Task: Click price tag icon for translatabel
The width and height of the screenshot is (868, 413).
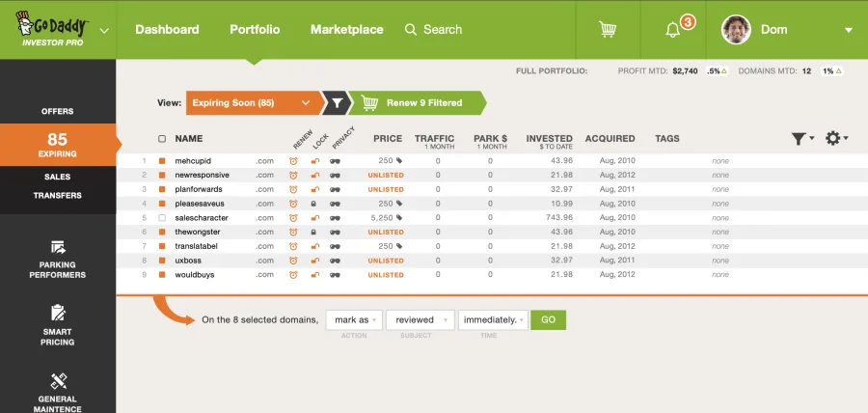Action: click(x=399, y=246)
